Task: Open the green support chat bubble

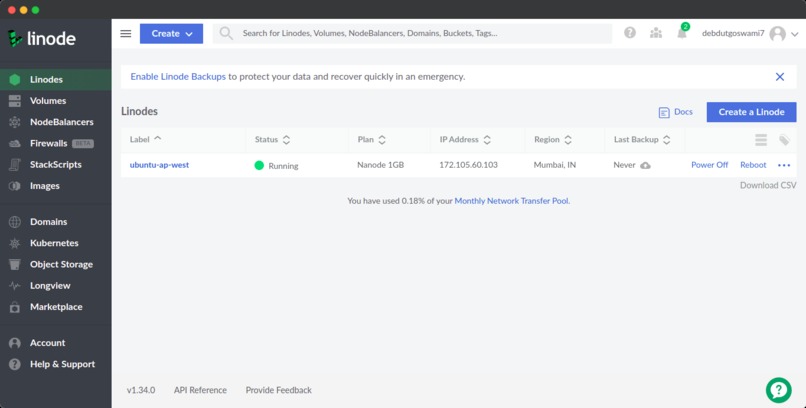Action: coord(778,390)
